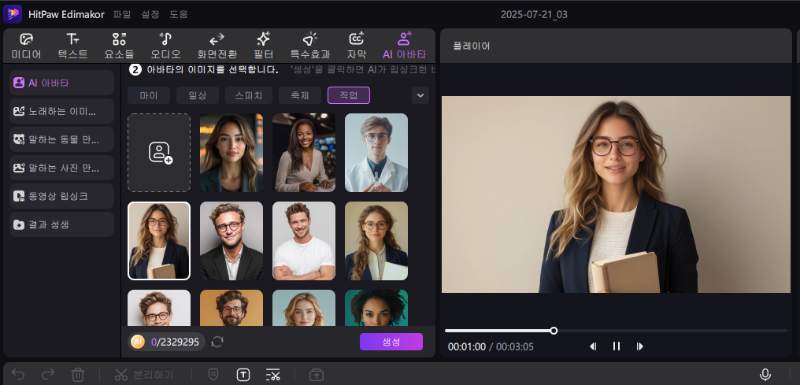Open the 미디어 (Media) tab
The width and height of the screenshot is (800, 385).
tap(26, 45)
